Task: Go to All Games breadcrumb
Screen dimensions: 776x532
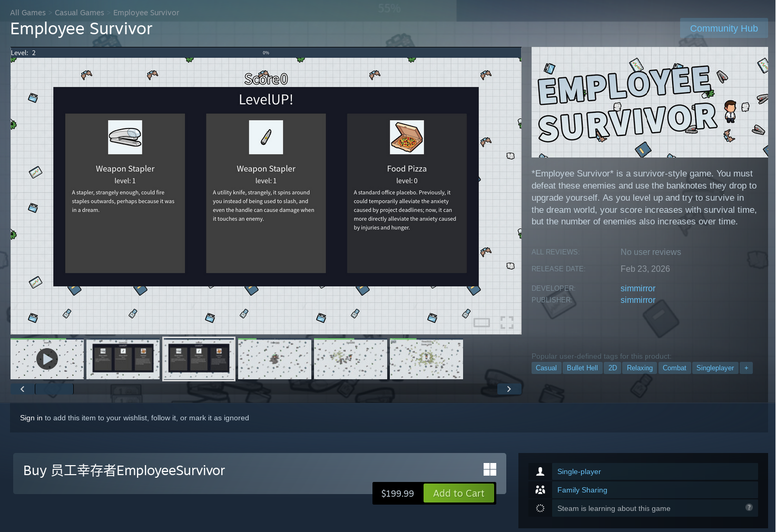Action: [x=28, y=13]
